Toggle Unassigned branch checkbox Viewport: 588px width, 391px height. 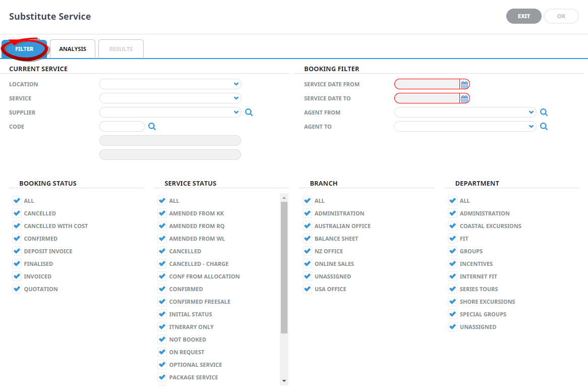[307, 276]
